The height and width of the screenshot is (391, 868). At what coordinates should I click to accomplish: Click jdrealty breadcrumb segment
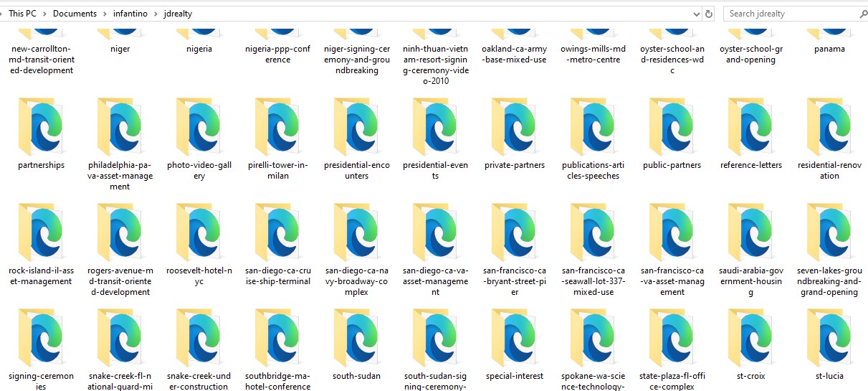tap(177, 14)
